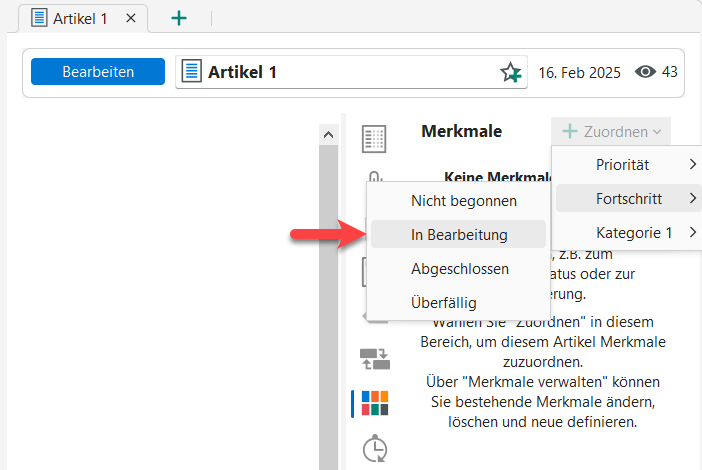Screen dimensions: 702x470
Task: Click the scrollbar up arrow
Action: [328, 134]
